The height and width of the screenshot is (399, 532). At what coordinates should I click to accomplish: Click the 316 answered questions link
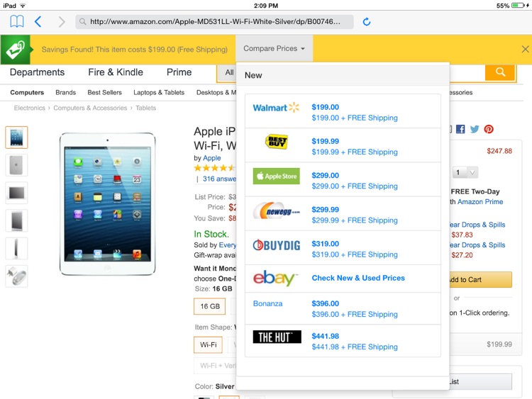219,179
